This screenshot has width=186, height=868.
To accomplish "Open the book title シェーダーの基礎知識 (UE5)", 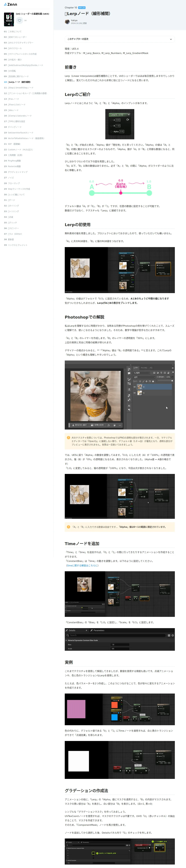I will pos(32,14).
